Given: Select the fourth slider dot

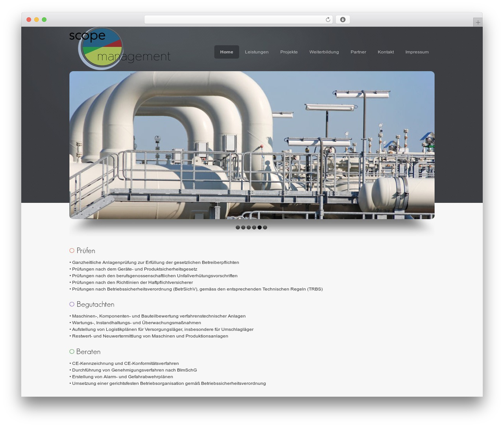Looking at the screenshot, I should click(254, 227).
